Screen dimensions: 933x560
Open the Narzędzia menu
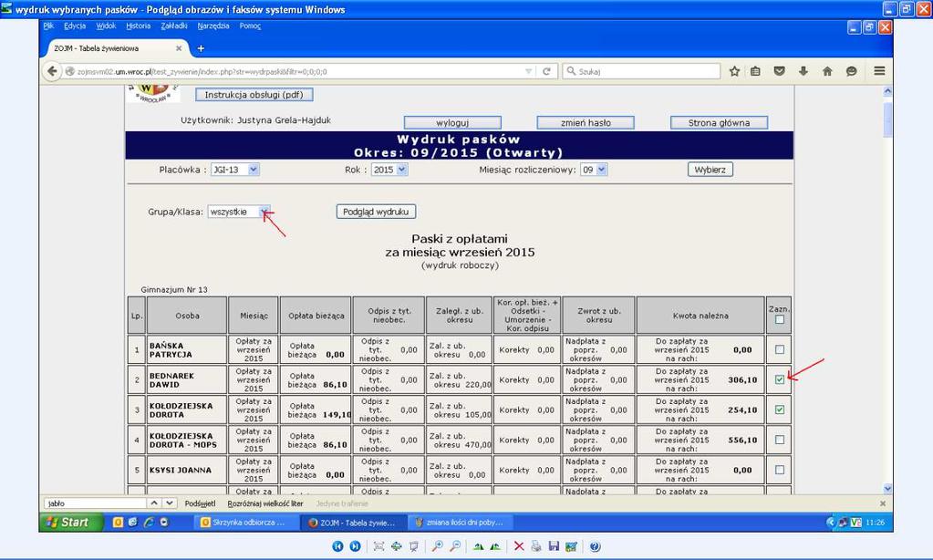tap(213, 26)
